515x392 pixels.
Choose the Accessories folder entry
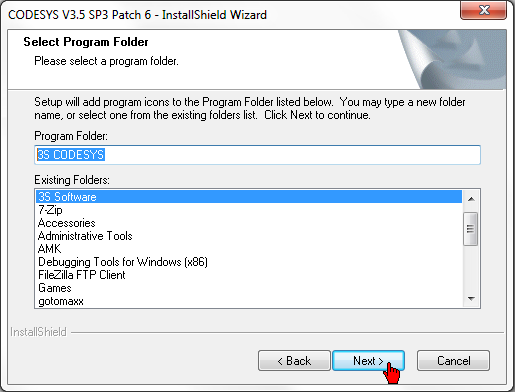[x=249, y=223]
